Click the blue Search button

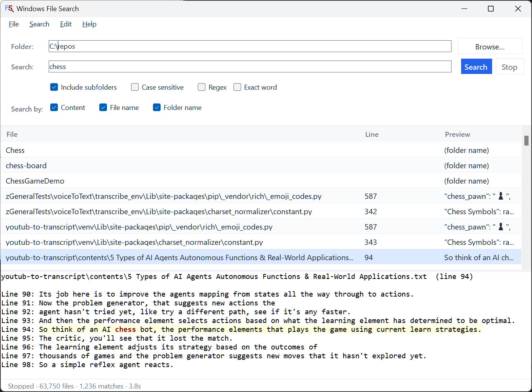476,67
